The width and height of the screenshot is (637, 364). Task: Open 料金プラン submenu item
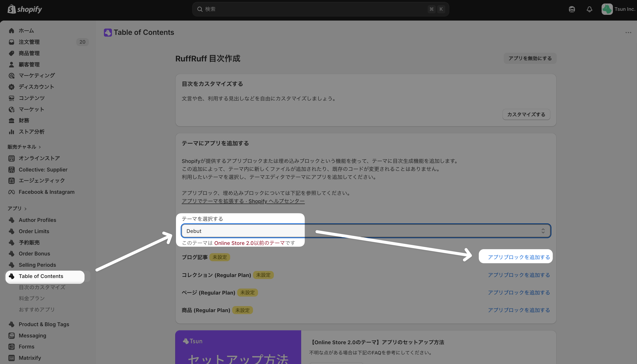(x=32, y=298)
